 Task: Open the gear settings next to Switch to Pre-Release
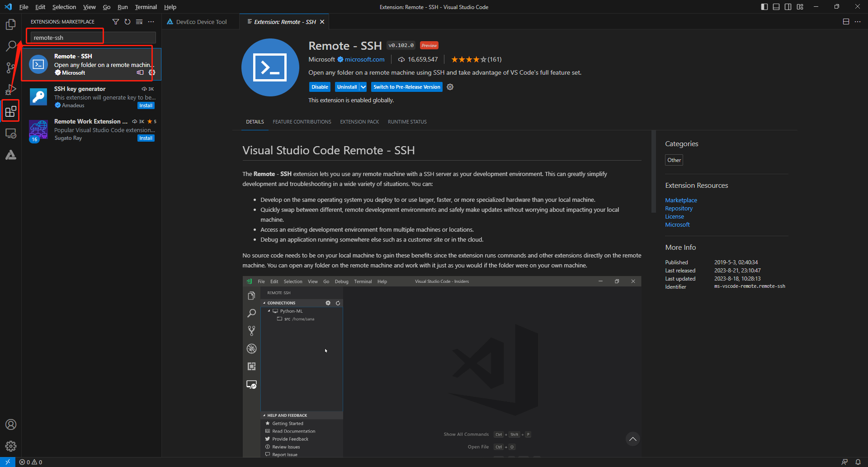(x=450, y=87)
